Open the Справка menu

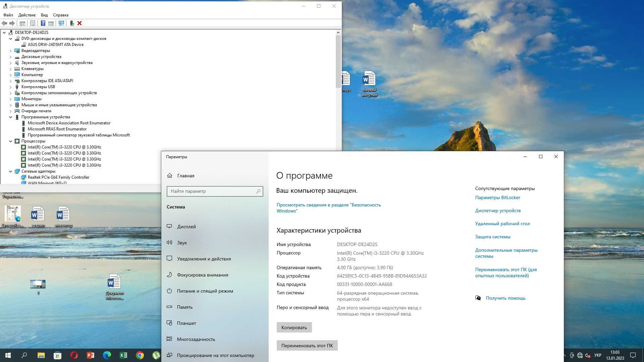tap(61, 15)
